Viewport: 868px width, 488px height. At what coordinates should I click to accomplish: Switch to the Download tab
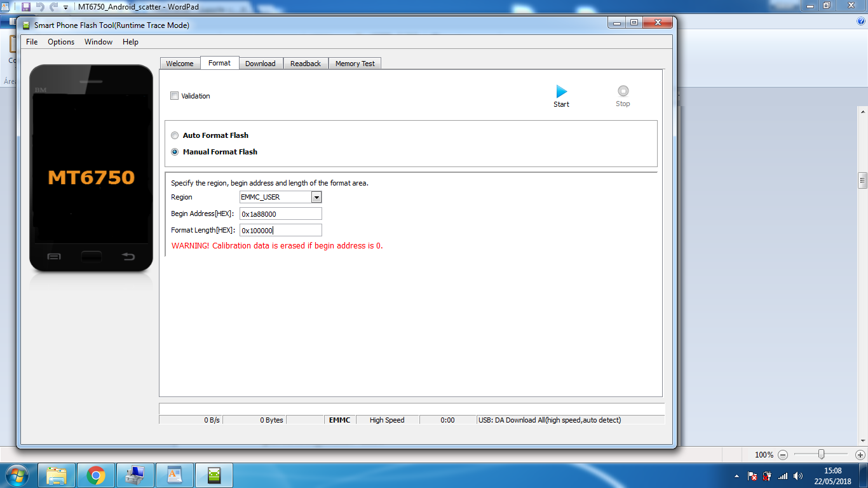(261, 64)
